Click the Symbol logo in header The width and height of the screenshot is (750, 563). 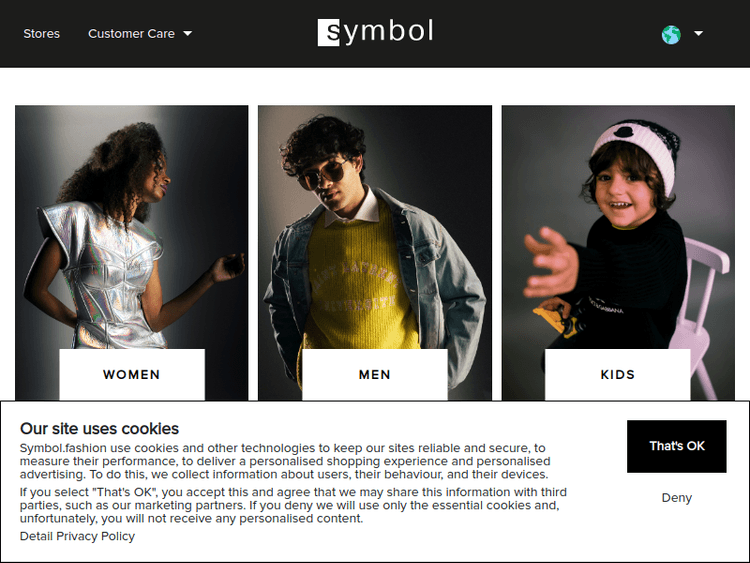[375, 32]
